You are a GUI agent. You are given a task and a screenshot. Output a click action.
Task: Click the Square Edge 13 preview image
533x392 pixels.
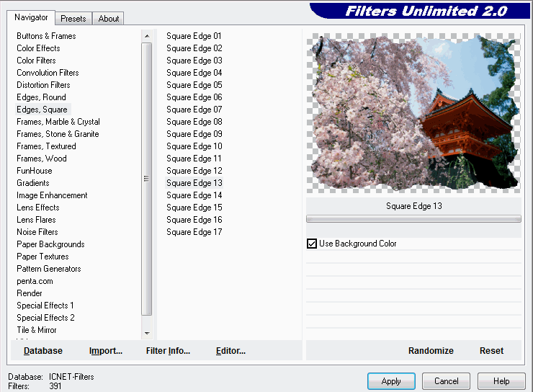pos(413,112)
